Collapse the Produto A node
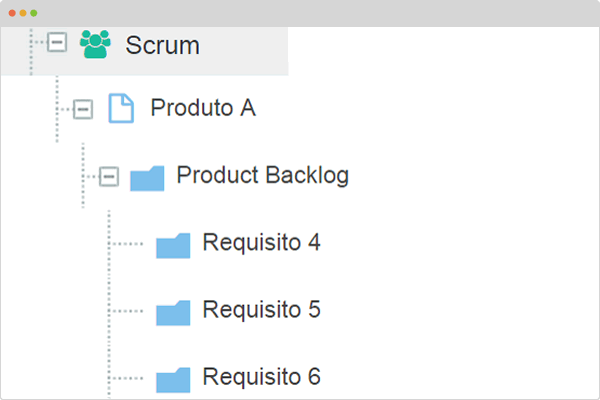 pyautogui.click(x=83, y=109)
